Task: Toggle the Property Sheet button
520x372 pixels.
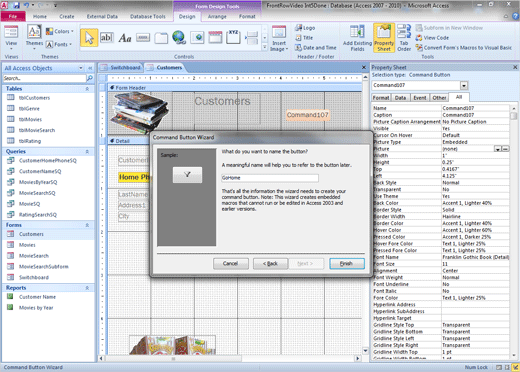Action: pos(384,38)
